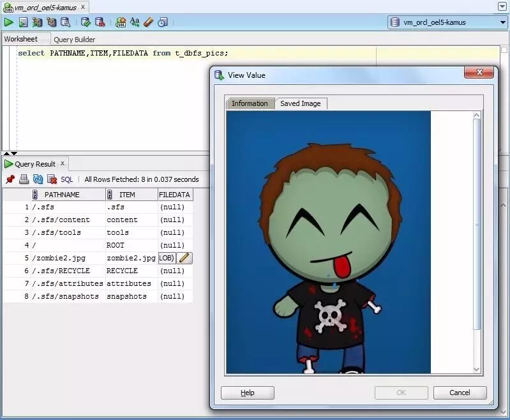This screenshot has width=510, height=420.
Task: Select the (null) FILEDATA cell in row 8
Action: 176,296
